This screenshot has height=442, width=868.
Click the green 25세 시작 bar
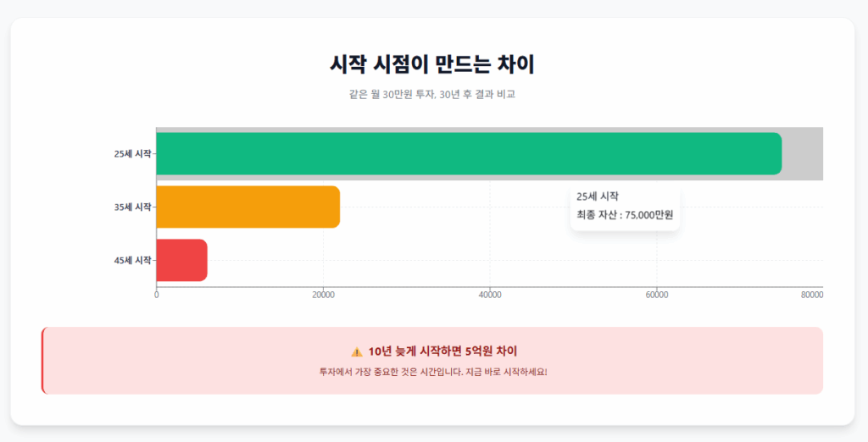468,154
